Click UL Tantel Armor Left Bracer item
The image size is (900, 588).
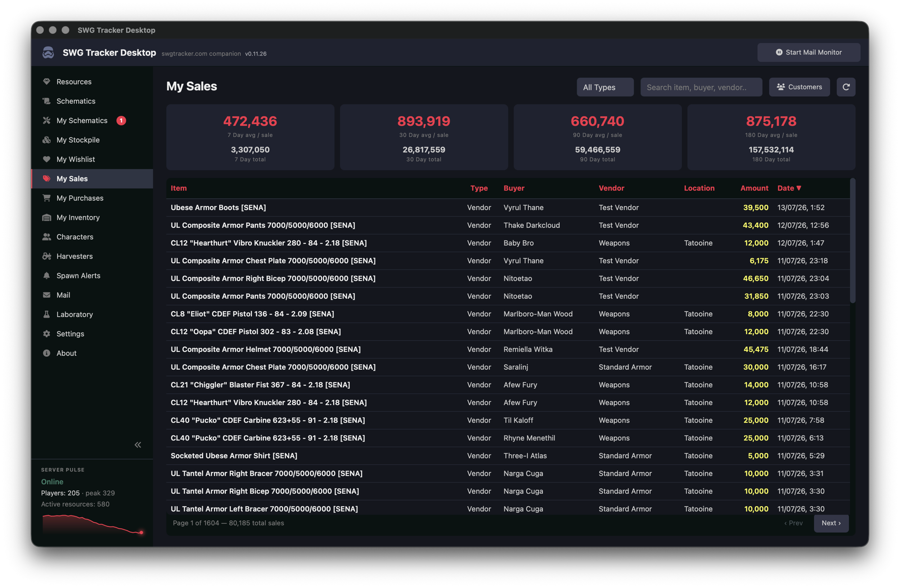(x=264, y=509)
